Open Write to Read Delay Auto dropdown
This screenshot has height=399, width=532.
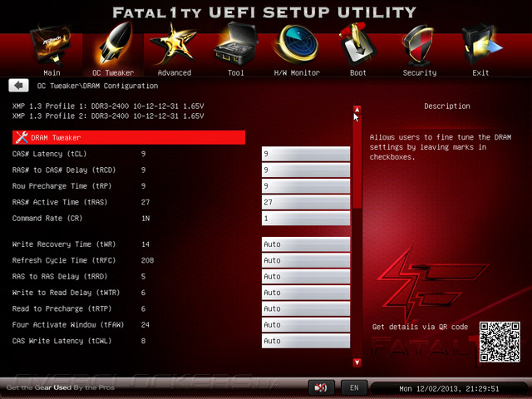[306, 293]
